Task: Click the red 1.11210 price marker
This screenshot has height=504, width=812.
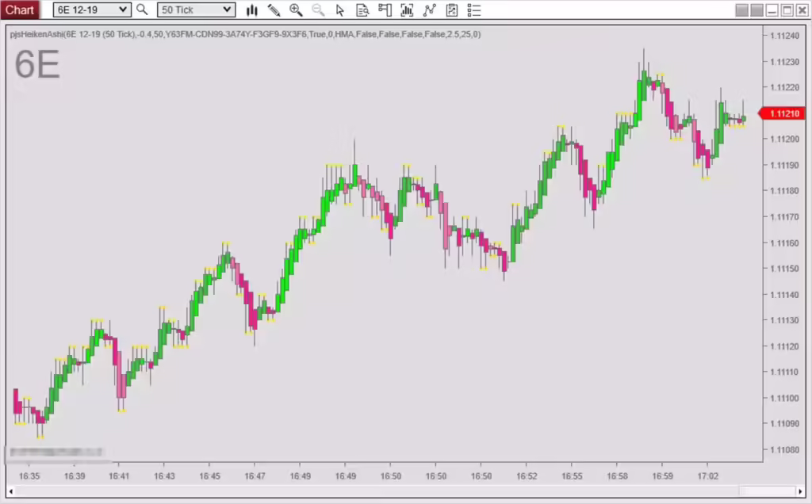Action: click(x=783, y=113)
